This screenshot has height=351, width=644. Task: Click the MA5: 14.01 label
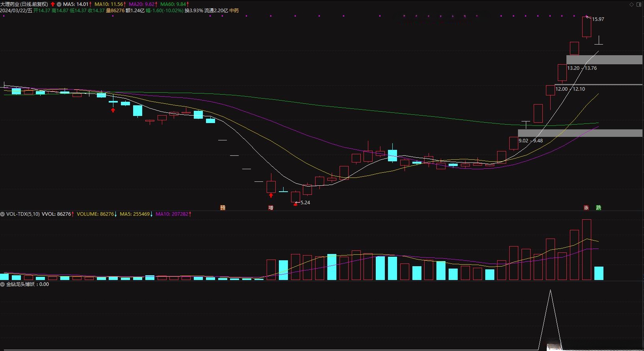pyautogui.click(x=76, y=4)
